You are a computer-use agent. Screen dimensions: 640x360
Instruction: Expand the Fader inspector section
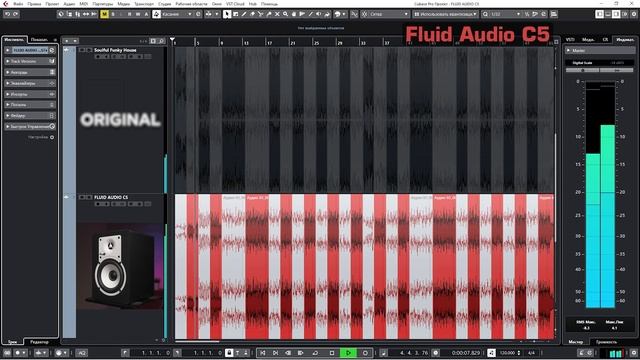pyautogui.click(x=30, y=116)
